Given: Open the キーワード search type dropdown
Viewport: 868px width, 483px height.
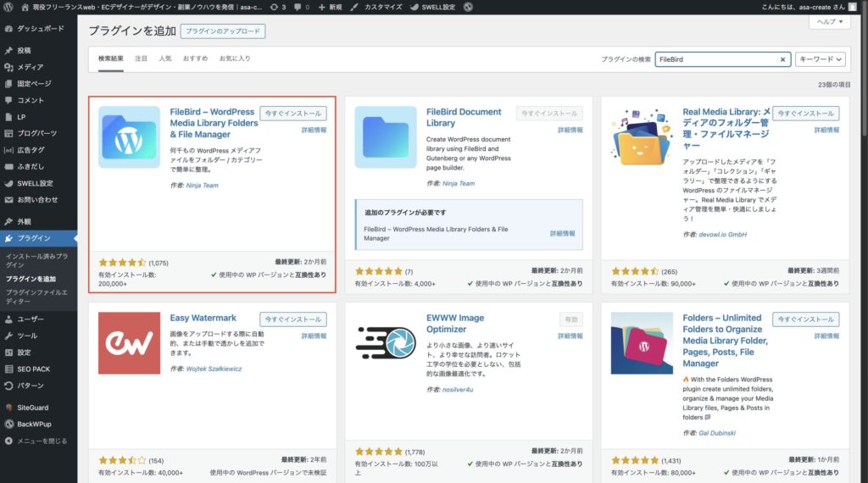Looking at the screenshot, I should pyautogui.click(x=820, y=59).
